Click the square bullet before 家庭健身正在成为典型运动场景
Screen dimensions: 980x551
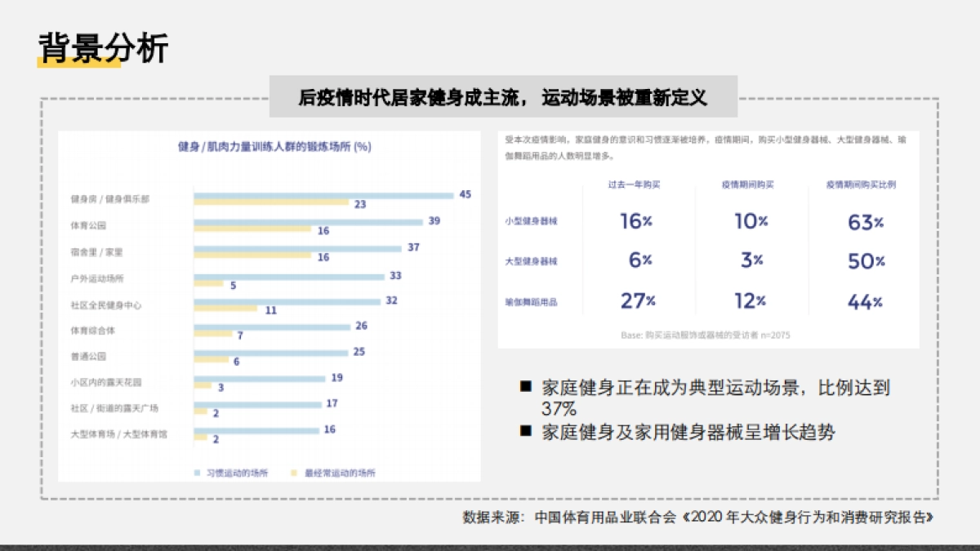(525, 385)
